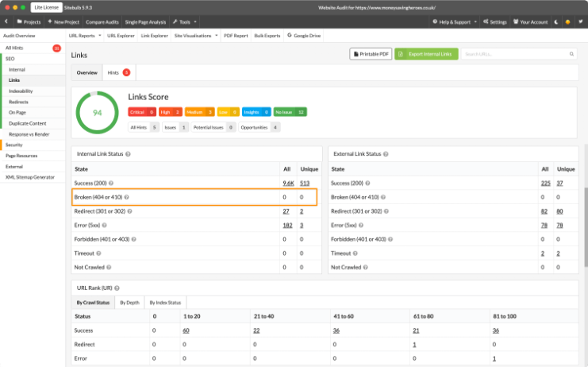Click the Search URLs input field
Image resolution: width=588 pixels, height=367 pixels.
click(520, 54)
